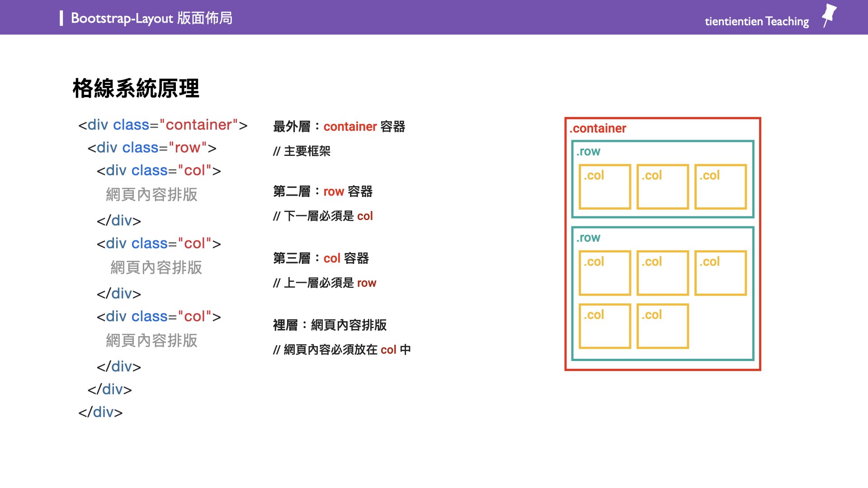Click the first div class="col" code line

point(158,170)
